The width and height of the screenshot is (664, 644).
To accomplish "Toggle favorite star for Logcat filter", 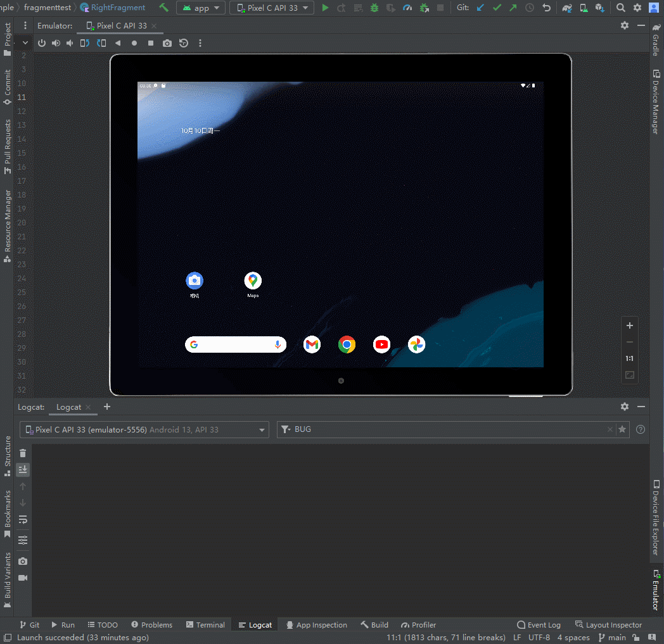I will [x=622, y=429].
